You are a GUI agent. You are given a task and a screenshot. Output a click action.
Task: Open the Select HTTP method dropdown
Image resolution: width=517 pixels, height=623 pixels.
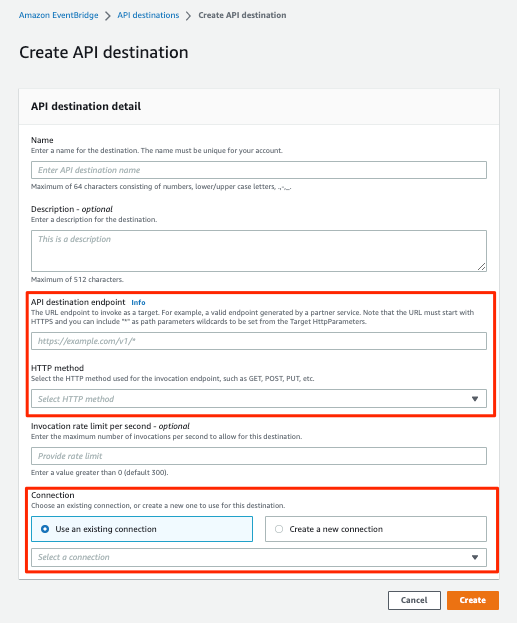(259, 399)
